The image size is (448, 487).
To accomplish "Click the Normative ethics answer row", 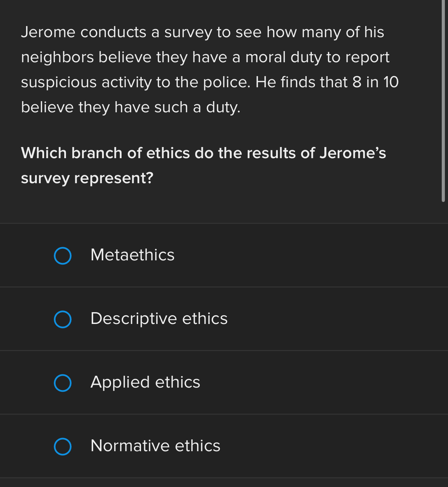I will 224,446.
